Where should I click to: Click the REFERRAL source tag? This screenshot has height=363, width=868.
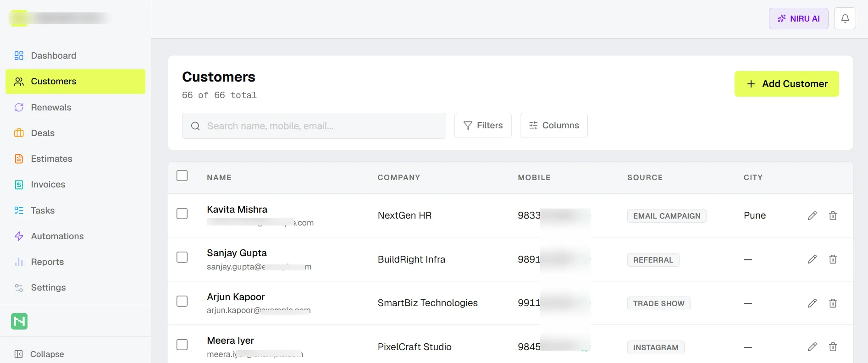pos(653,260)
